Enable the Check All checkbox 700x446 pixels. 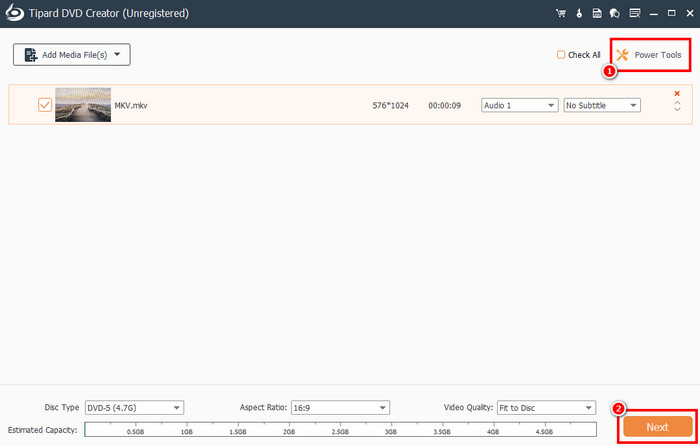click(x=561, y=54)
